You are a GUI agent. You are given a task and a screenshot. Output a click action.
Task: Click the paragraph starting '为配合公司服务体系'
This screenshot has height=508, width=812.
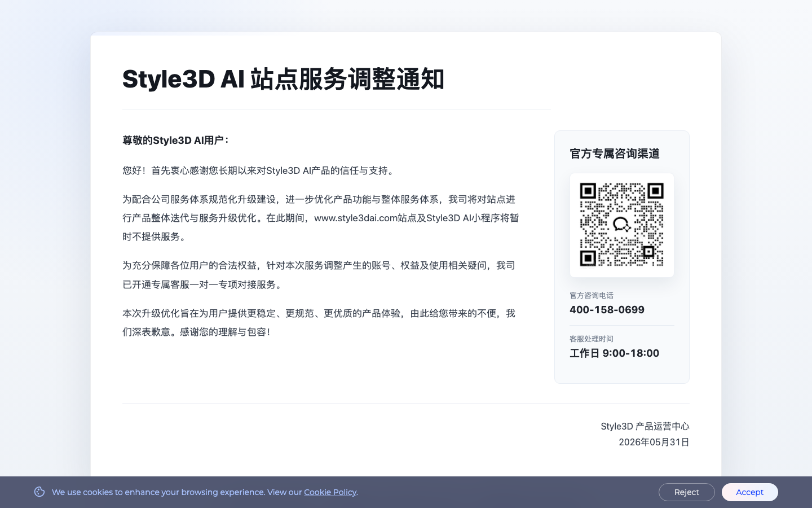click(x=321, y=218)
